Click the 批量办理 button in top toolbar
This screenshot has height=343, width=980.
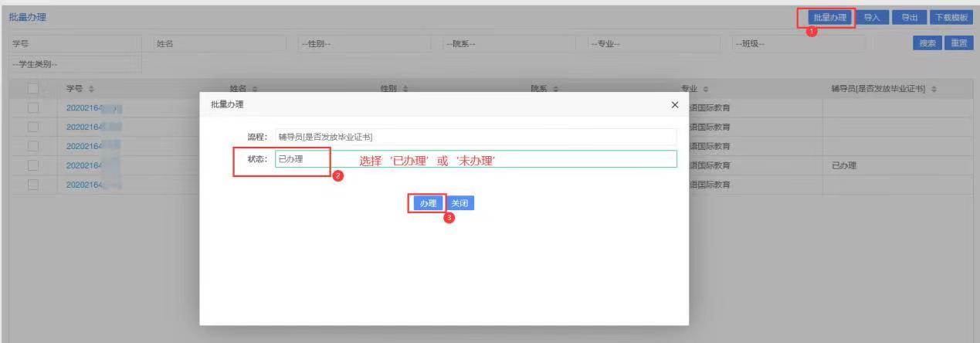829,17
